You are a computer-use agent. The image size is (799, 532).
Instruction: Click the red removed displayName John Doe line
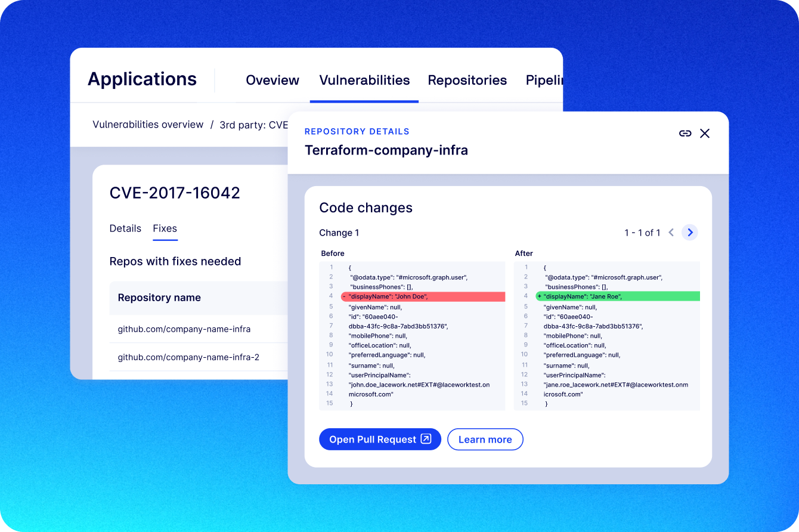423,296
